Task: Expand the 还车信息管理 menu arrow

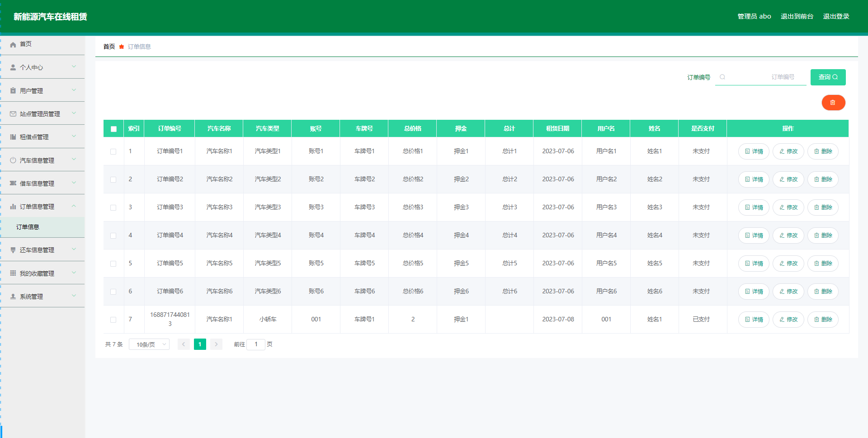Action: [74, 250]
